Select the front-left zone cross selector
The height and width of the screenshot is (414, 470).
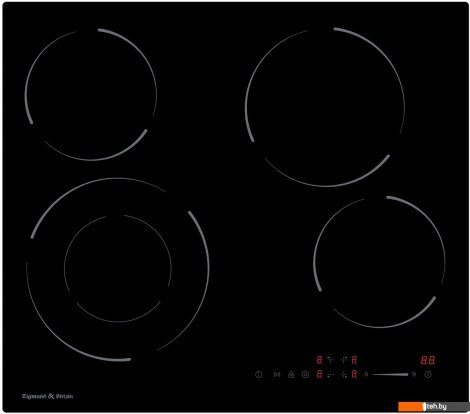pyautogui.click(x=330, y=375)
